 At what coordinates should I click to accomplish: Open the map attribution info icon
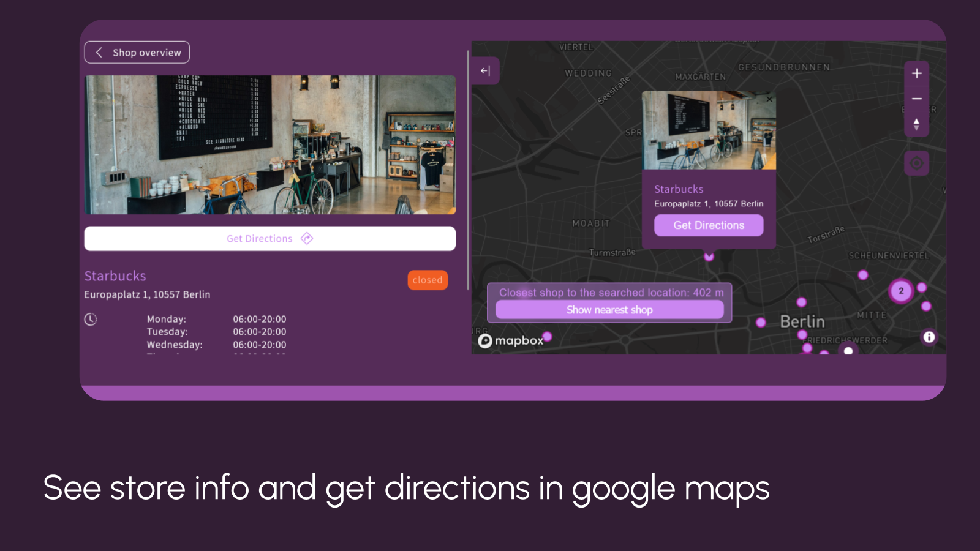(929, 337)
